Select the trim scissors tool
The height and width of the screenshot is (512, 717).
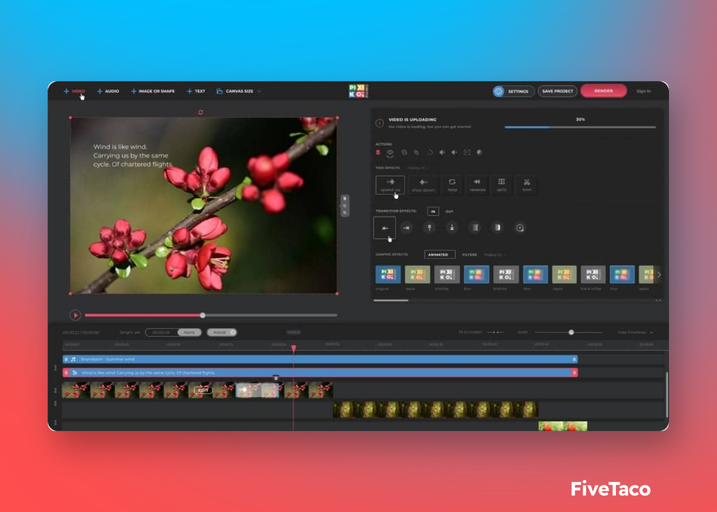pyautogui.click(x=527, y=185)
